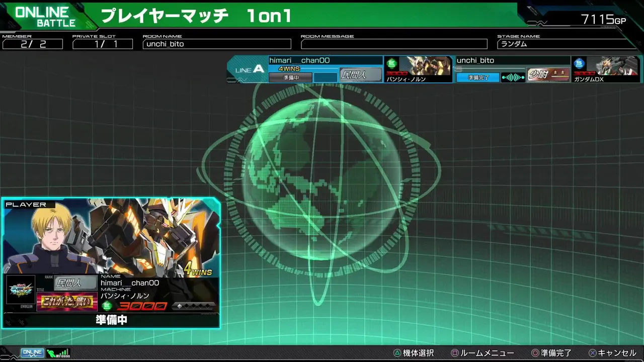Click the PLAYER label on the player card
Screen dimensions: 644x362
pos(26,205)
